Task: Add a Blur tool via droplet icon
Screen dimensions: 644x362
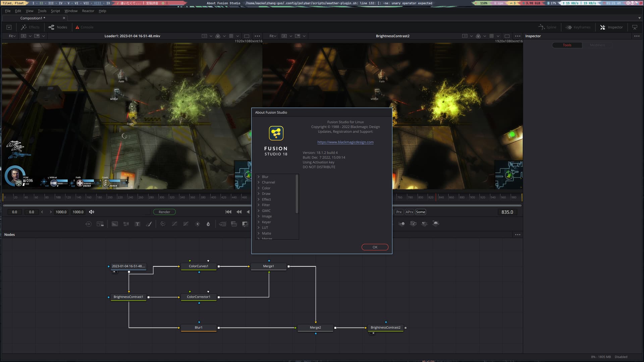Action: point(208,224)
